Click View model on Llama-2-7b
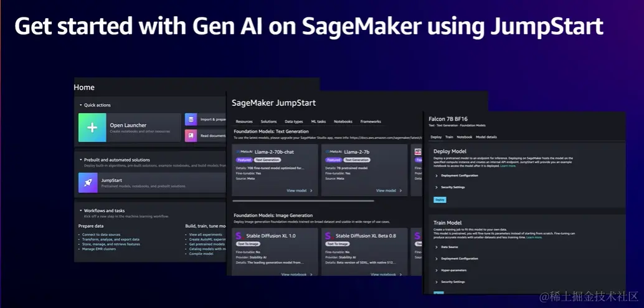Image resolution: width=644 pixels, height=308 pixels. 386,191
